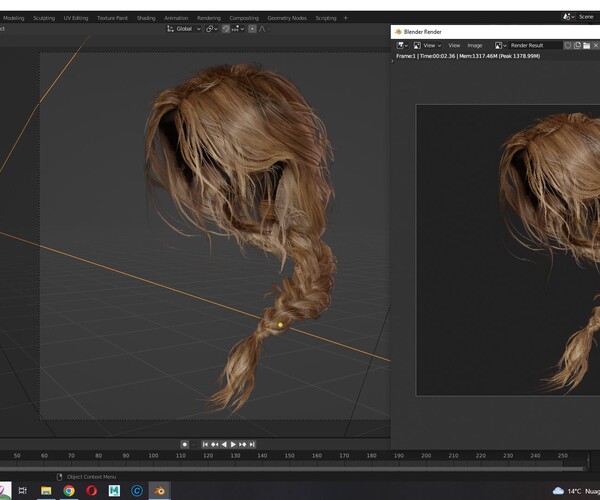This screenshot has width=600, height=500.
Task: Play the animation in reverse
Action: click(224, 445)
